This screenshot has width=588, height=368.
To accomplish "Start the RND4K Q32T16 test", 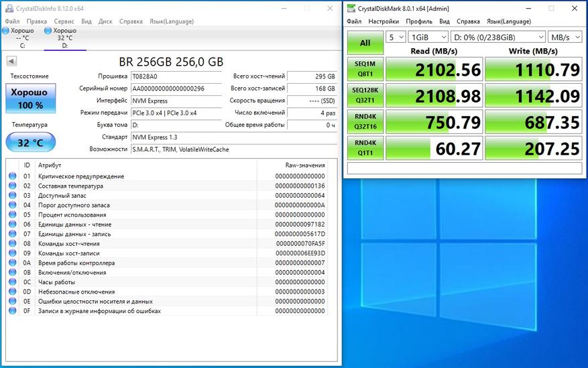I will point(365,121).
